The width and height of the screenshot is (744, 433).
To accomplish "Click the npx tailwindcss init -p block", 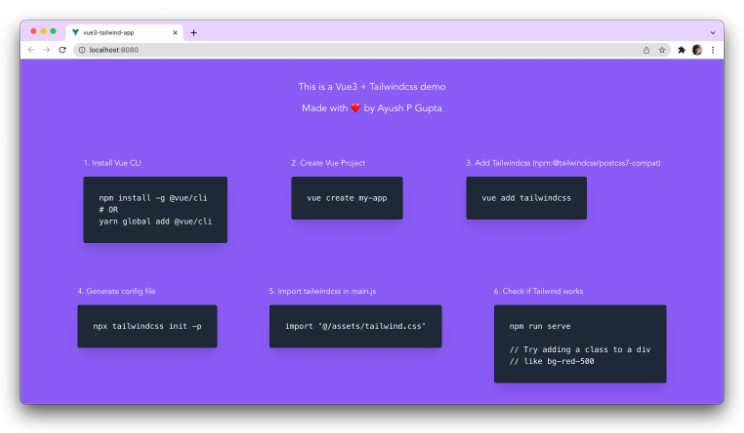I will 147,326.
